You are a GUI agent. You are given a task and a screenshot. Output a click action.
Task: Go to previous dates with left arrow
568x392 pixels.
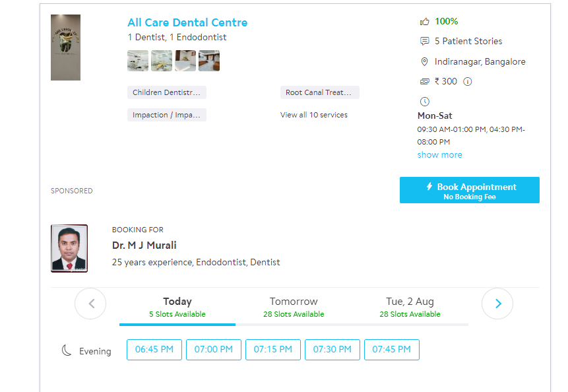tap(90, 304)
